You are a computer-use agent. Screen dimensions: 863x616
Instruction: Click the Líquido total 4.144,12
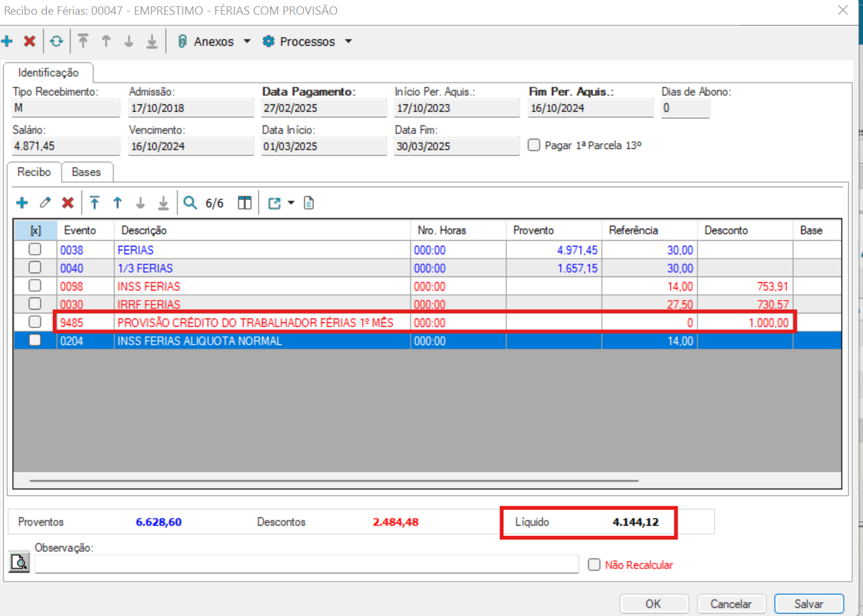(x=635, y=522)
